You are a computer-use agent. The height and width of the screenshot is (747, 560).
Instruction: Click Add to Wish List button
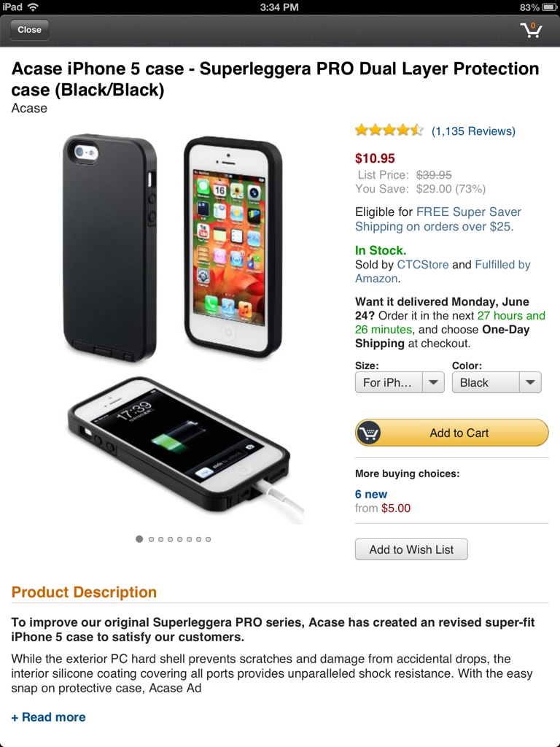click(411, 549)
